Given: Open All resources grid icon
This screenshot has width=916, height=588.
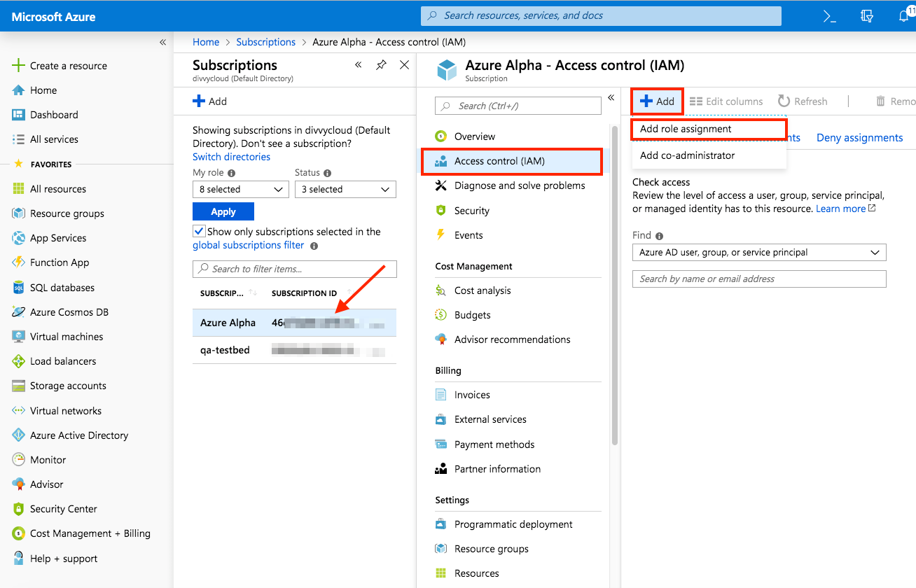Looking at the screenshot, I should [x=19, y=189].
